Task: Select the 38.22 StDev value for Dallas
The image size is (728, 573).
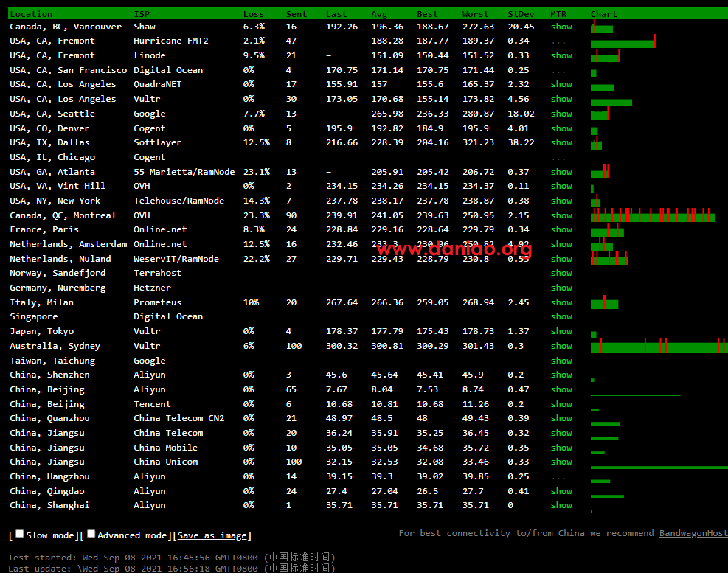Action: click(521, 142)
